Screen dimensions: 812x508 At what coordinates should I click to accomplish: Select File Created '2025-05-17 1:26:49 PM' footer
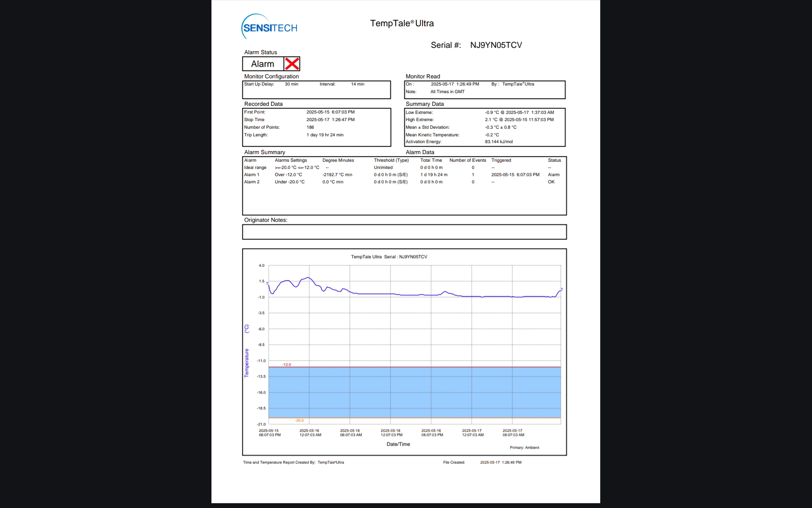pyautogui.click(x=501, y=462)
